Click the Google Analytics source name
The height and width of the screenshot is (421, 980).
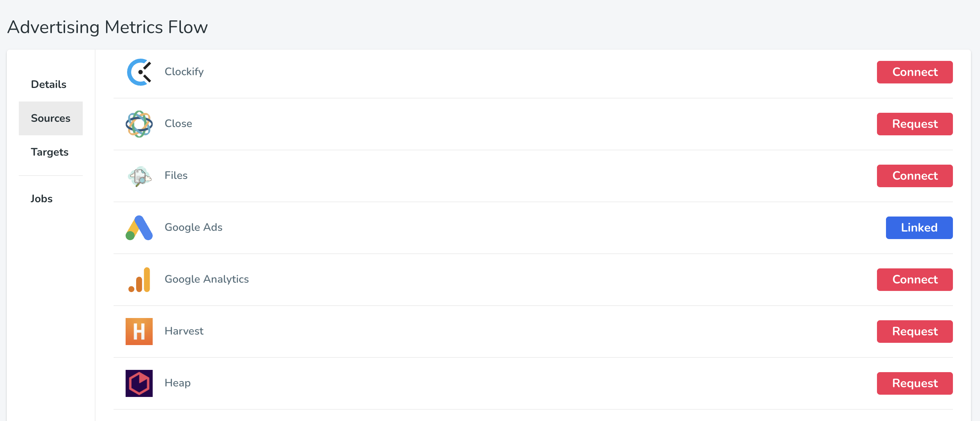[206, 279]
